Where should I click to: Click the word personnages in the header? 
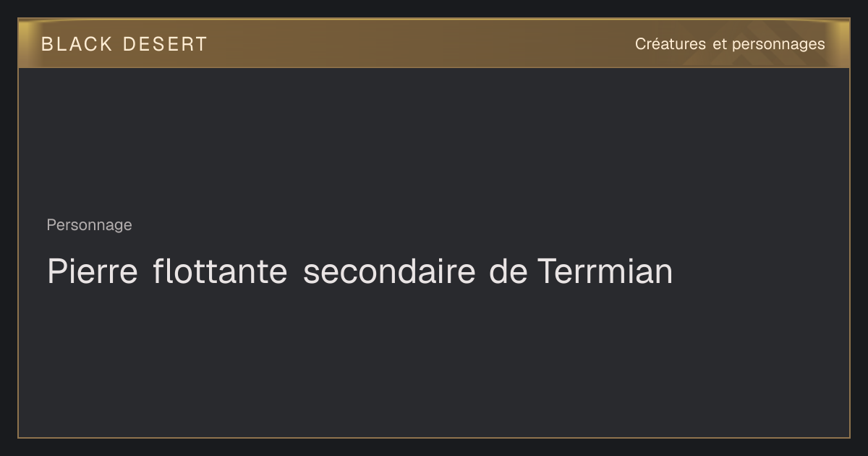tap(778, 45)
